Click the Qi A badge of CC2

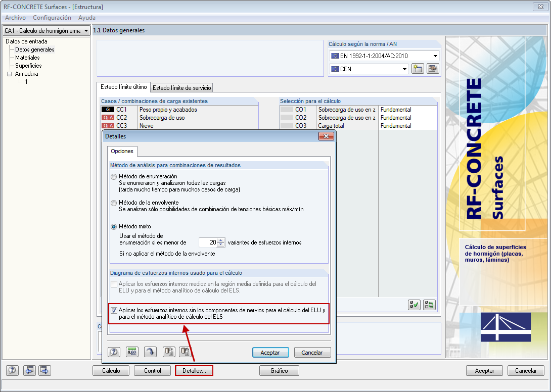coord(108,118)
